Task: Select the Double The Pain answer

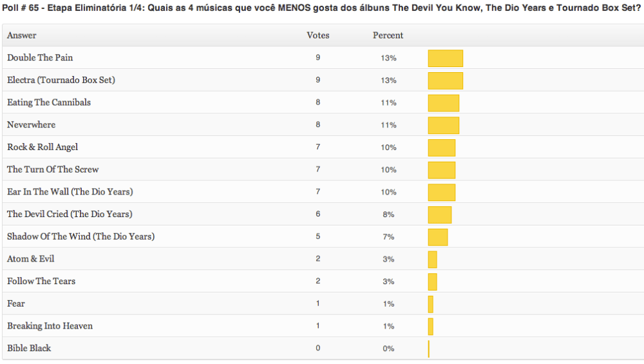Action: [40, 58]
